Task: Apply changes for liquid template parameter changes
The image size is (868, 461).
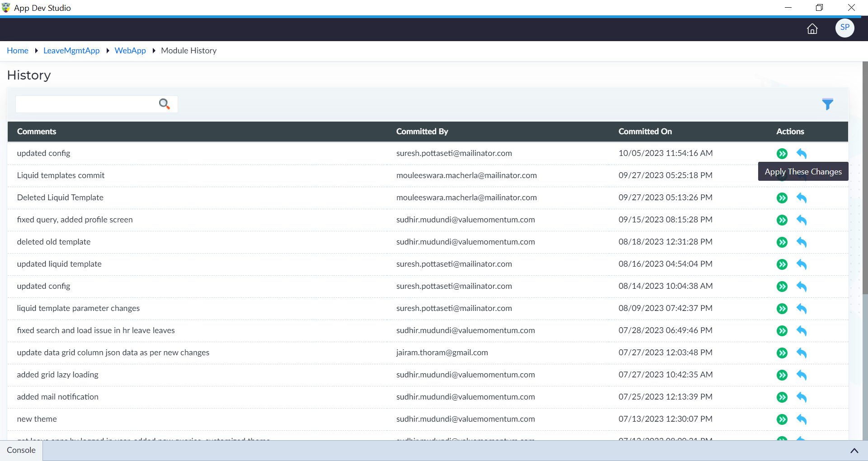Action: (782, 309)
